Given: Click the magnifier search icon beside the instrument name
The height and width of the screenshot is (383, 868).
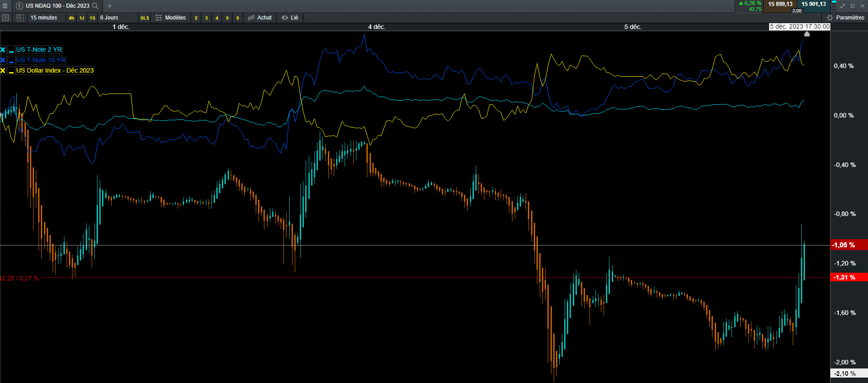Looking at the screenshot, I should (x=95, y=6).
